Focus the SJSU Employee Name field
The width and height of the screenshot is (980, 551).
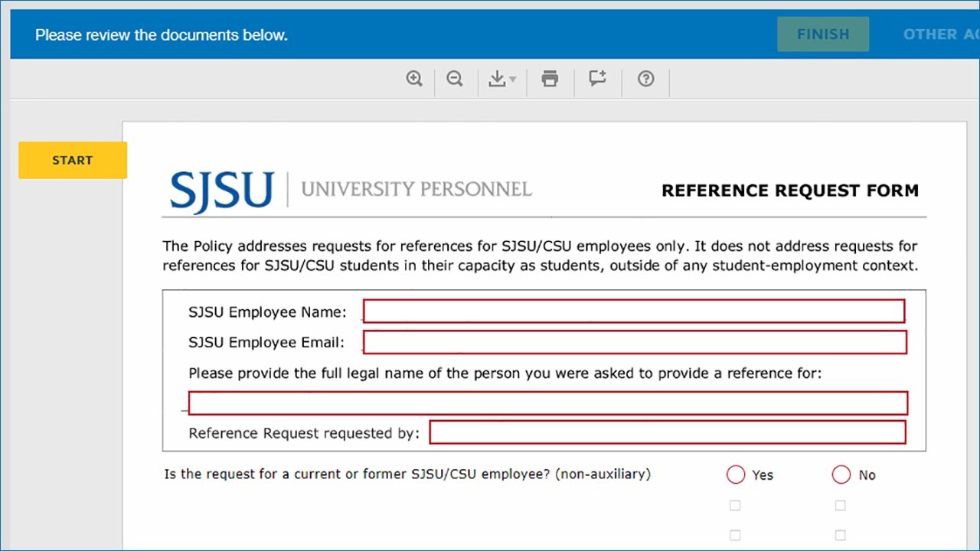(633, 311)
